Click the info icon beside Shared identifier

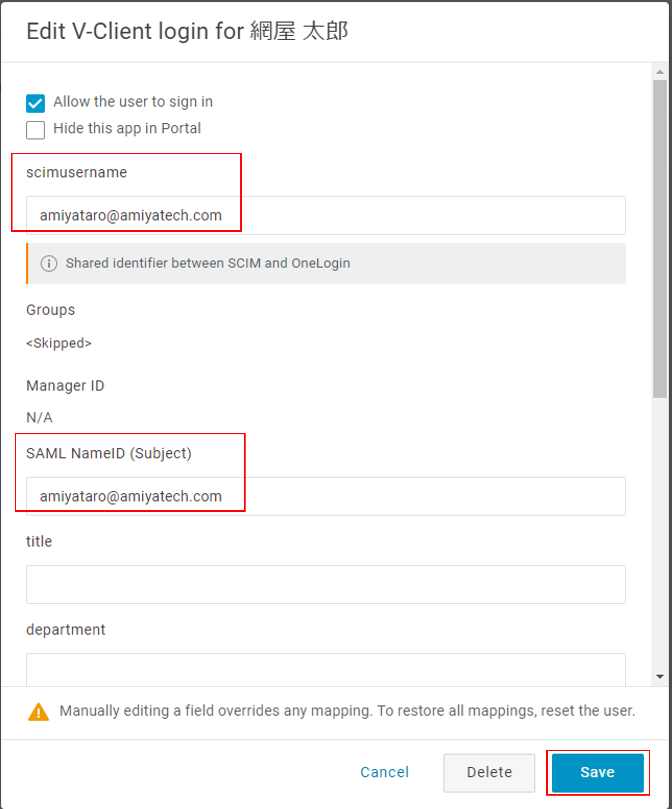pyautogui.click(x=49, y=264)
